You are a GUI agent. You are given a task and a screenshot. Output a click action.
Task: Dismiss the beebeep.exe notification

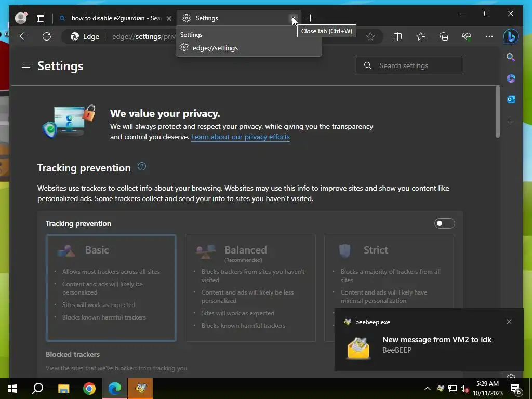click(x=509, y=322)
